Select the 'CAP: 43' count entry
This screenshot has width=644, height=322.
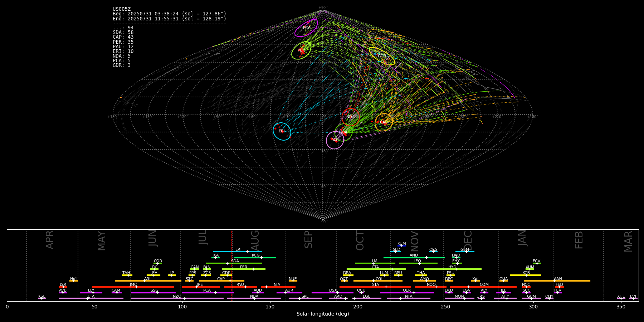[123, 37]
